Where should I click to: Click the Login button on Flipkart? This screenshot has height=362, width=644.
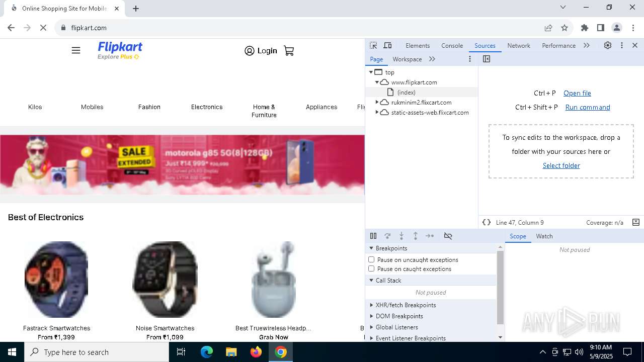[x=261, y=51]
